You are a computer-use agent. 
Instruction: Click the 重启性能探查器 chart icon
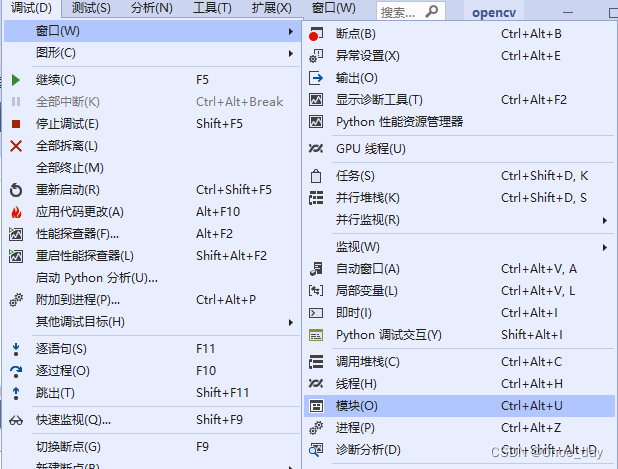[x=16, y=256]
